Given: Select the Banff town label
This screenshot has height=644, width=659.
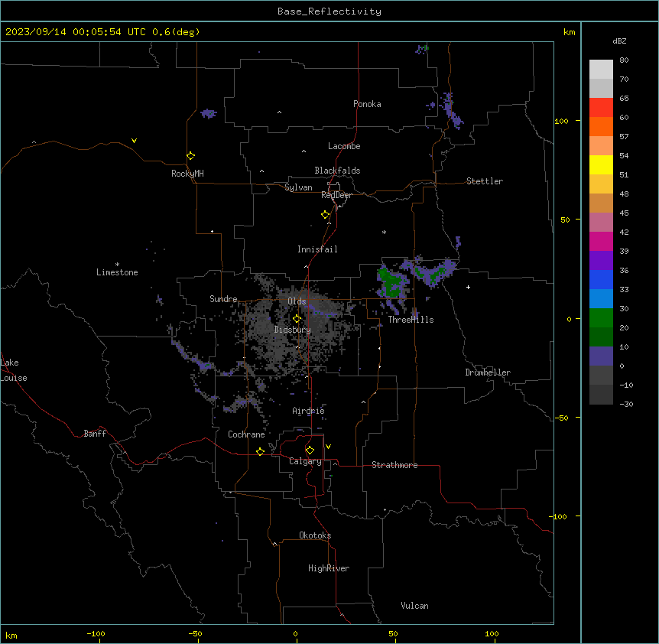Looking at the screenshot, I should 95,434.
